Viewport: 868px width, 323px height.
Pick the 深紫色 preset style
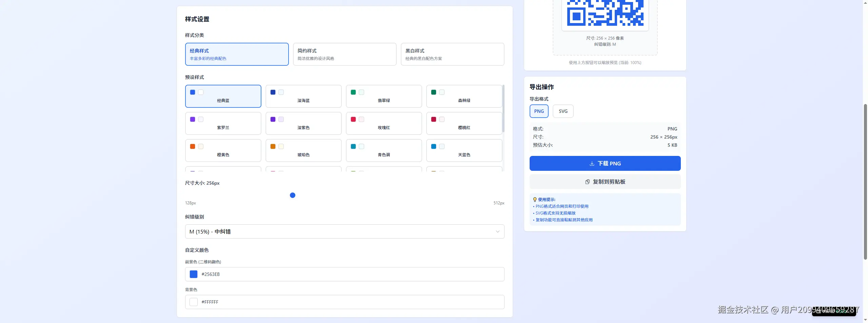[303, 123]
